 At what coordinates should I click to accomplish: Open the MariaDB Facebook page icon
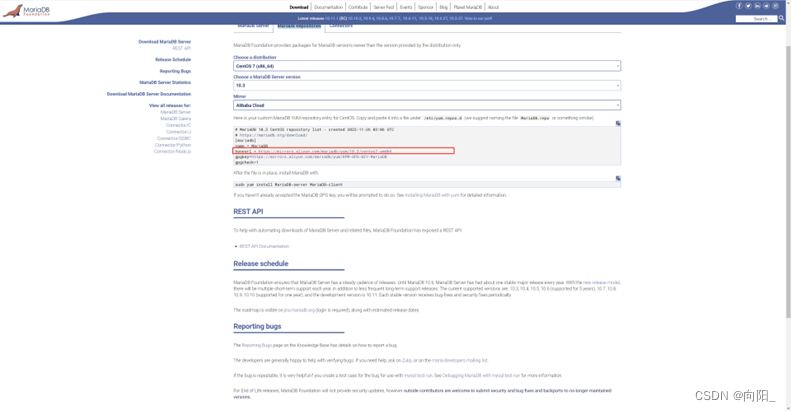[x=739, y=6]
